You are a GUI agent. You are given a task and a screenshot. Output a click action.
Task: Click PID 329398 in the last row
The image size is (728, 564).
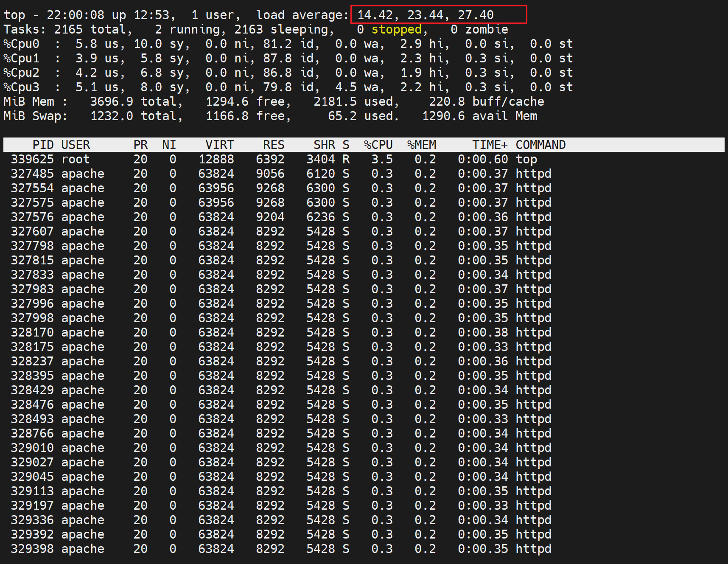[32, 549]
